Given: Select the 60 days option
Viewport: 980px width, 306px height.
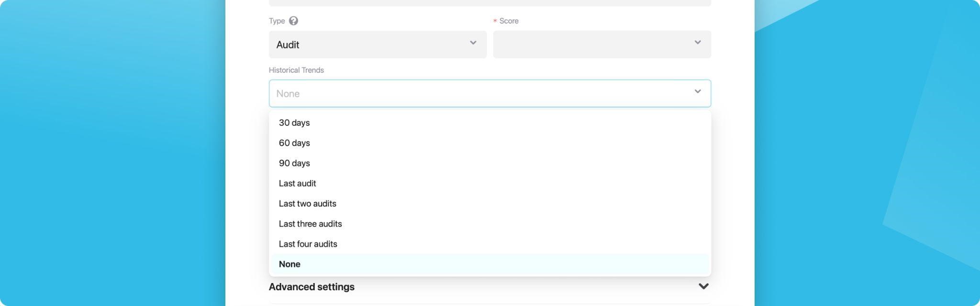Looking at the screenshot, I should [294, 143].
